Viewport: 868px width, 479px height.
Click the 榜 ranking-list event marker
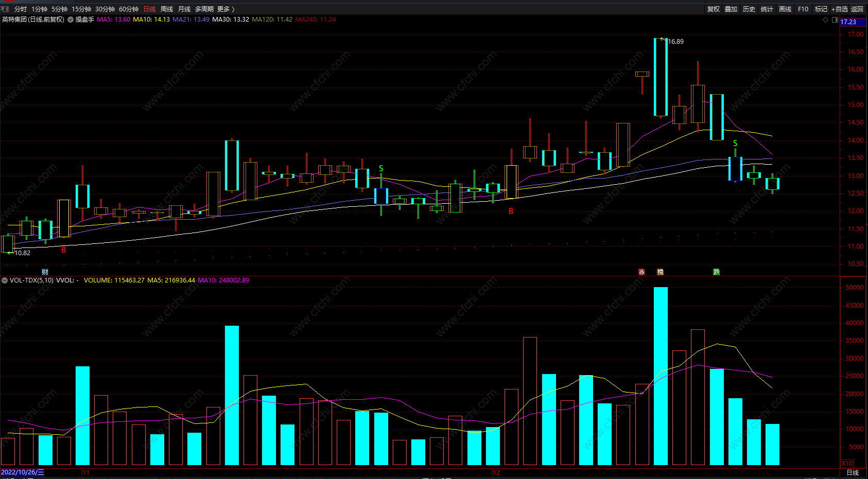[x=660, y=272]
